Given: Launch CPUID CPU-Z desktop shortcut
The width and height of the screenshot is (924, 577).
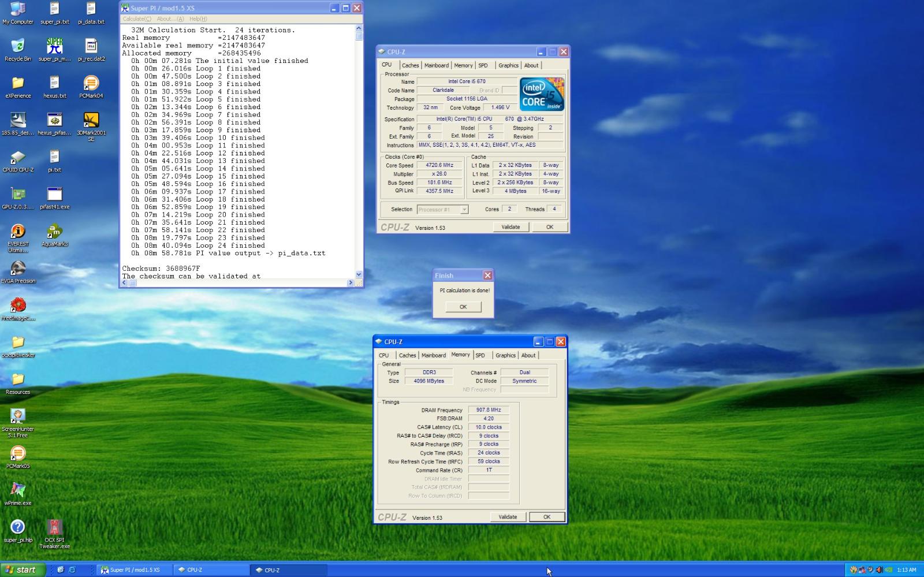Looking at the screenshot, I should coord(18,161).
